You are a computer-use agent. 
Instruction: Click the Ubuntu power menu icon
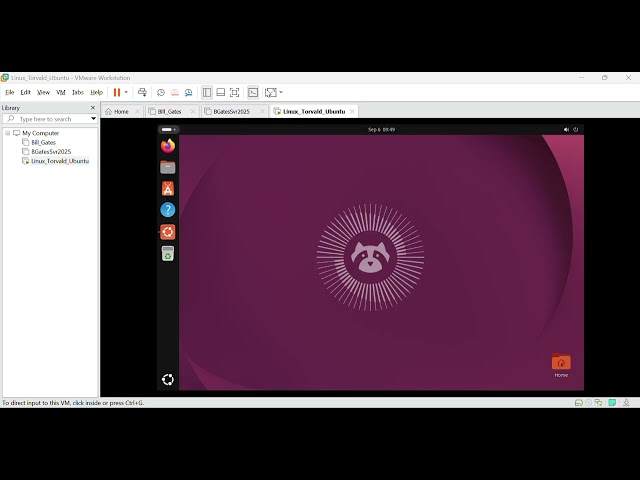(x=576, y=129)
